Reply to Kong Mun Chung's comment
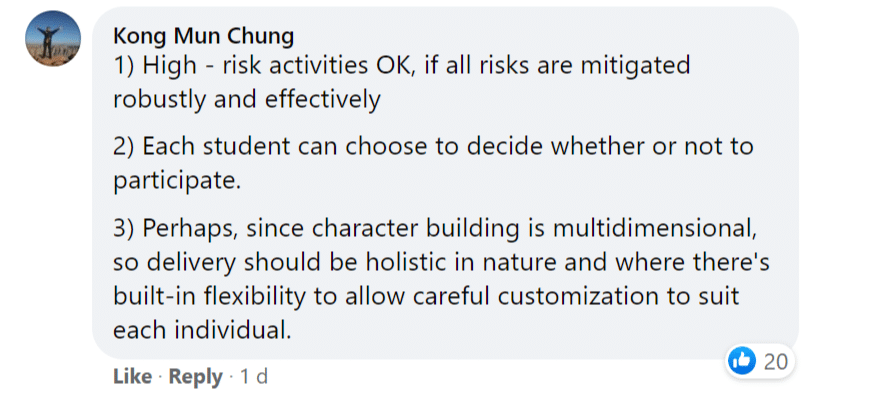Screen dimensions: 870x400 click(195, 377)
